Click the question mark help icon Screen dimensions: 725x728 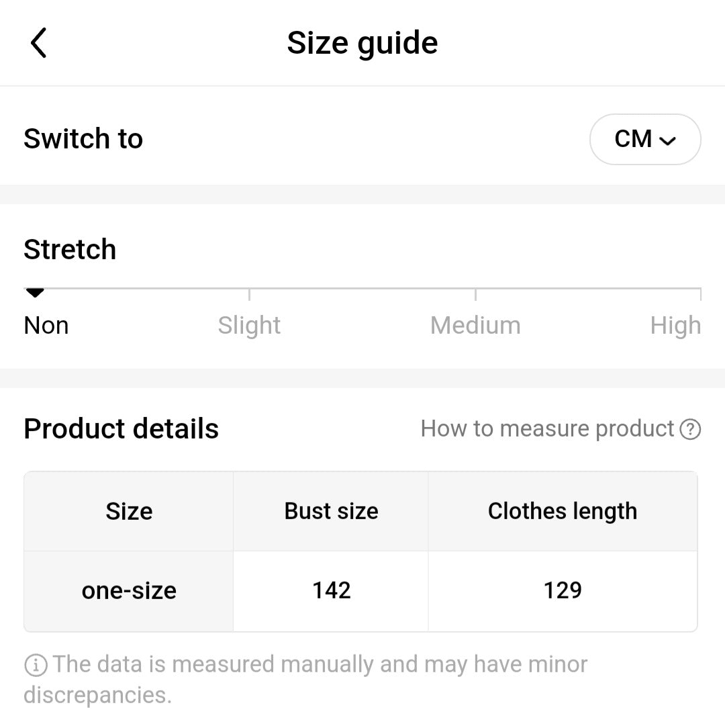(x=690, y=429)
